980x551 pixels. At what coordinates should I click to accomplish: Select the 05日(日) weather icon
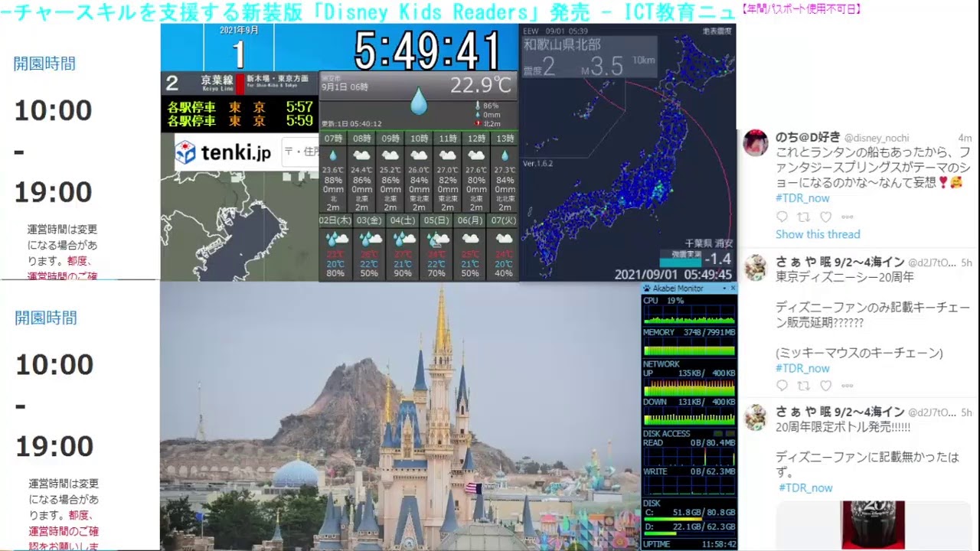(437, 240)
